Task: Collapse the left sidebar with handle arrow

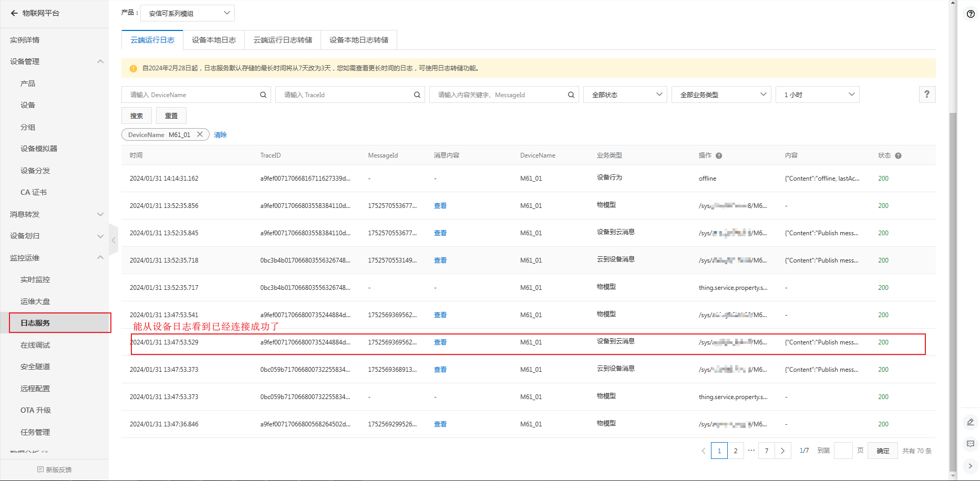Action: 114,240
